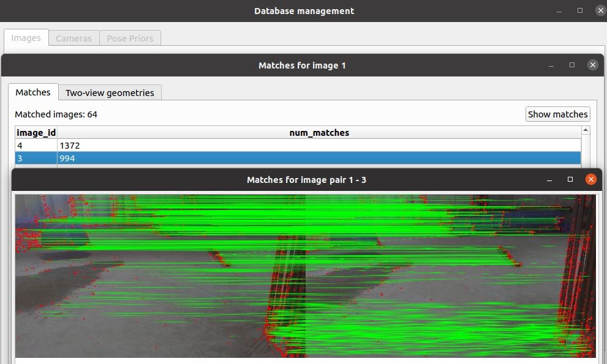Screen dimensions: 607x364
Task: Switch to the Cameras tab
Action: (74, 38)
